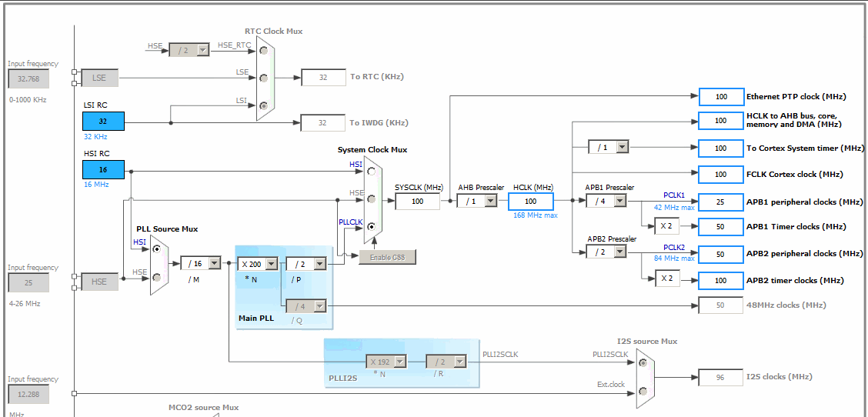Click the 'MCO2 source Mux' title
Viewport: 868px width, 417px height.
204,408
